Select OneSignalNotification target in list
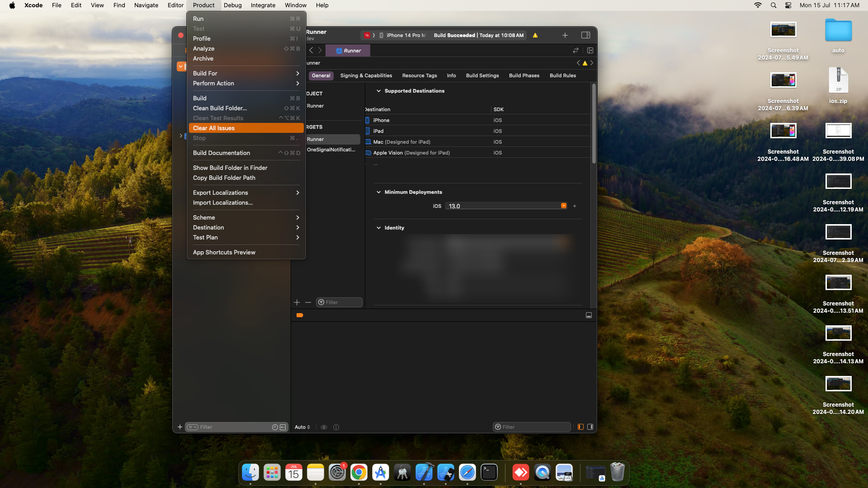Viewport: 868px width, 488px height. click(331, 150)
